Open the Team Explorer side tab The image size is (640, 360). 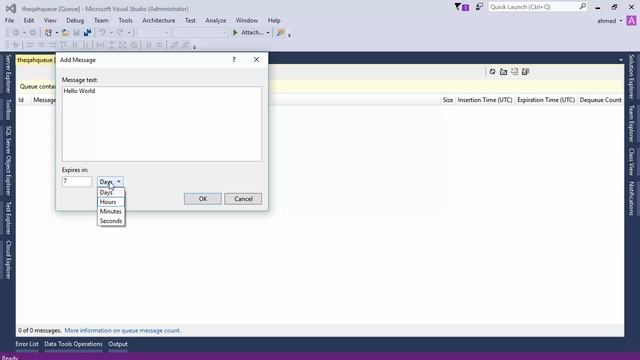631,124
